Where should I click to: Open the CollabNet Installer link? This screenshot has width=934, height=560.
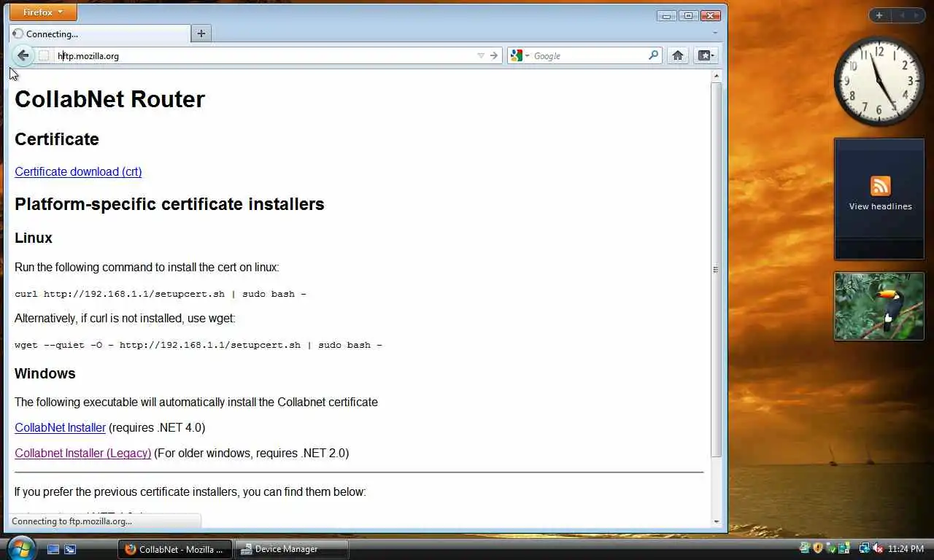(x=60, y=428)
